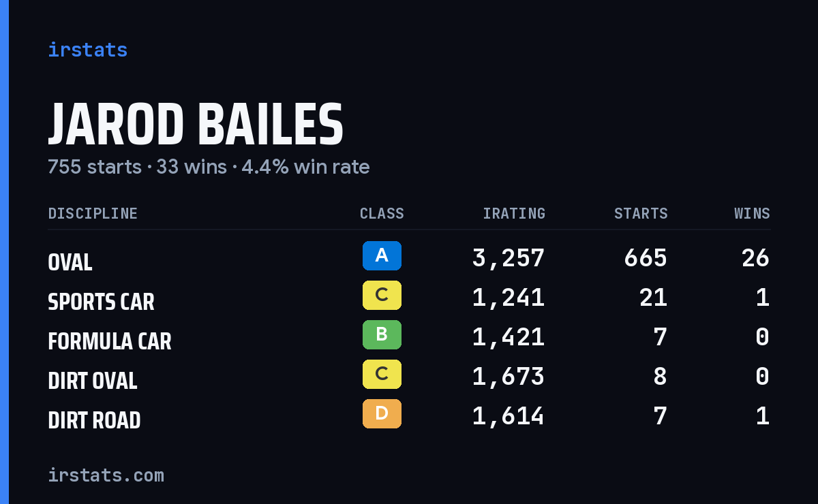Click the yellow C class badge for Dirt Oval
The height and width of the screenshot is (504, 818).
(382, 375)
